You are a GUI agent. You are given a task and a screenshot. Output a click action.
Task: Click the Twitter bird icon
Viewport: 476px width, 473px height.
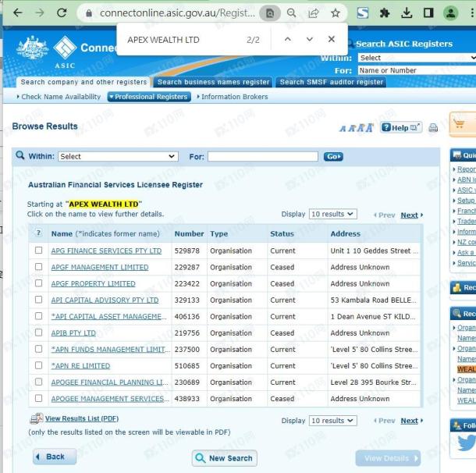click(x=467, y=443)
